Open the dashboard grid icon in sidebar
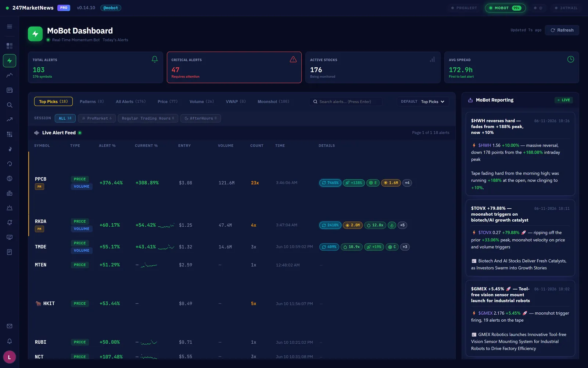The height and width of the screenshot is (368, 588). tap(10, 46)
